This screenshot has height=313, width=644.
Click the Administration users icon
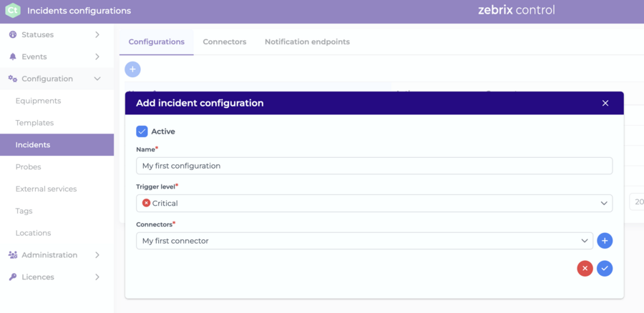(x=13, y=254)
